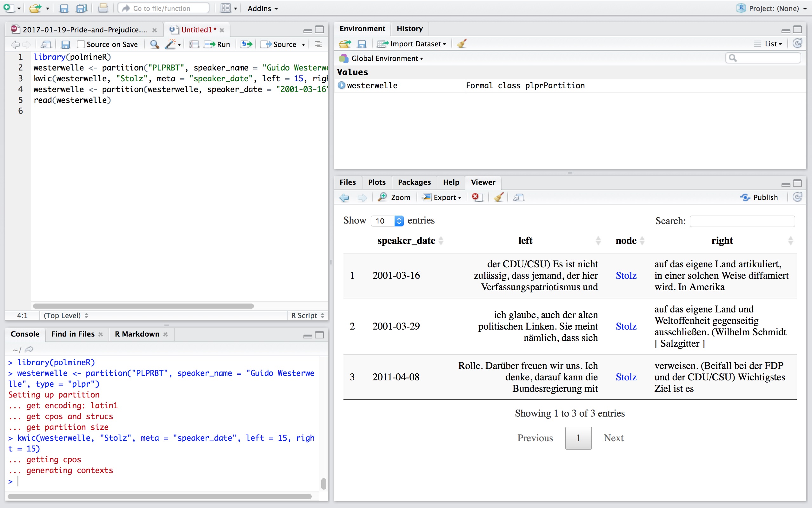Switch to 2017-01-19-Pride-and-Prejudice editor tab

pos(85,30)
